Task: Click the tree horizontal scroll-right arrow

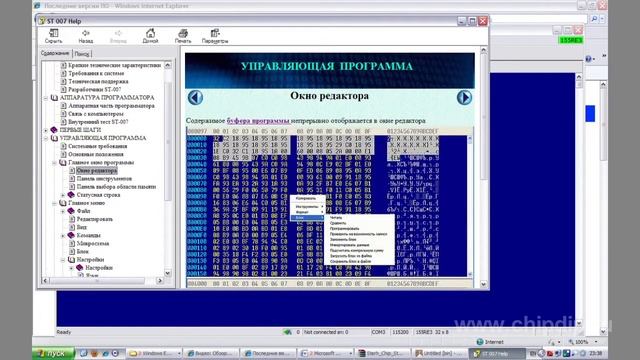Action: 160,281
